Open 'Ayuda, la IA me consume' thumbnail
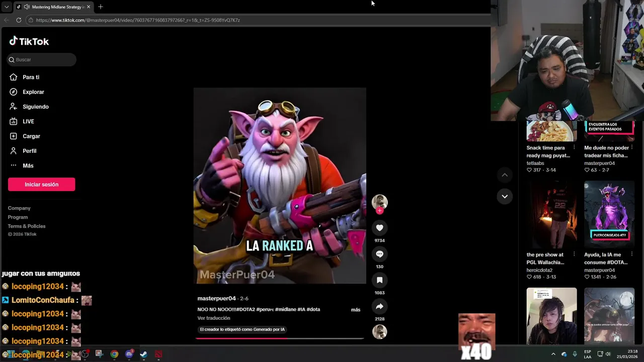This screenshot has height=362, width=644. tap(609, 215)
